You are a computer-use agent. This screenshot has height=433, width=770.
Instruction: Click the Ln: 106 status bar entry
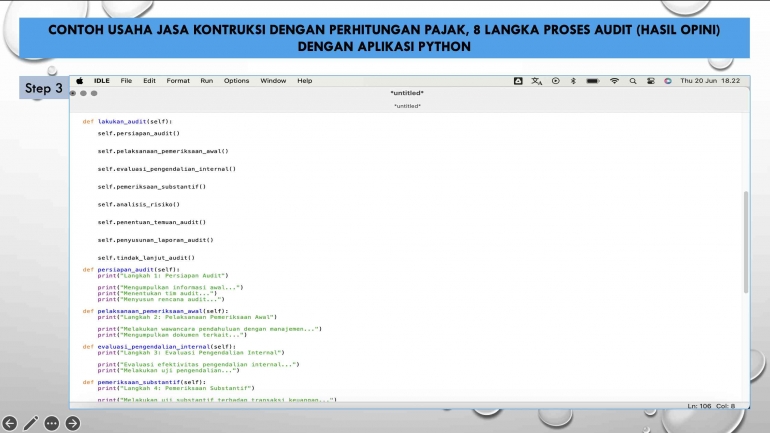point(699,406)
